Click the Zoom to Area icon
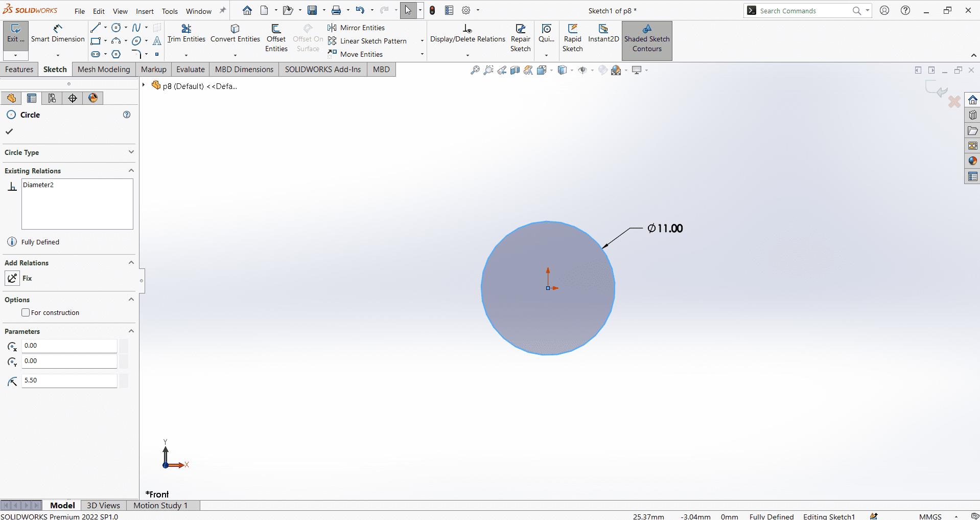The image size is (980, 520). (488, 70)
